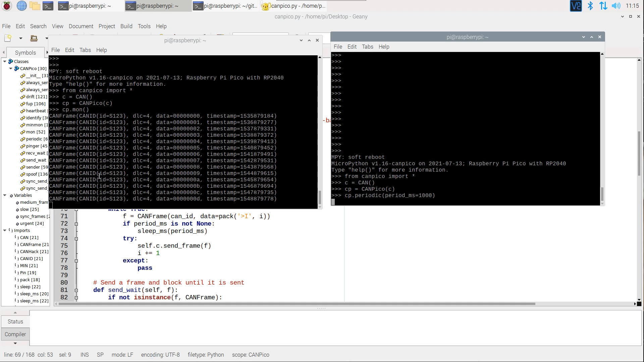This screenshot has width=644, height=362.
Task: Click the cp.periodic command line in right terminal
Action: point(383,195)
